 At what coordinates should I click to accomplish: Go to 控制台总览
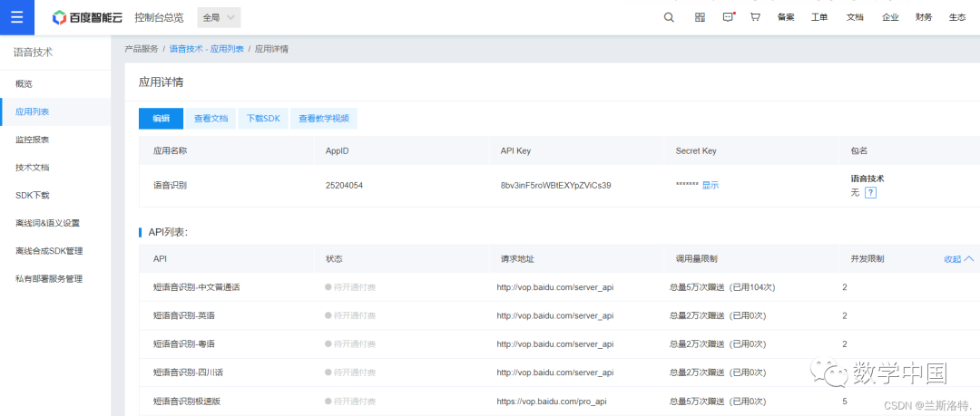click(x=160, y=17)
